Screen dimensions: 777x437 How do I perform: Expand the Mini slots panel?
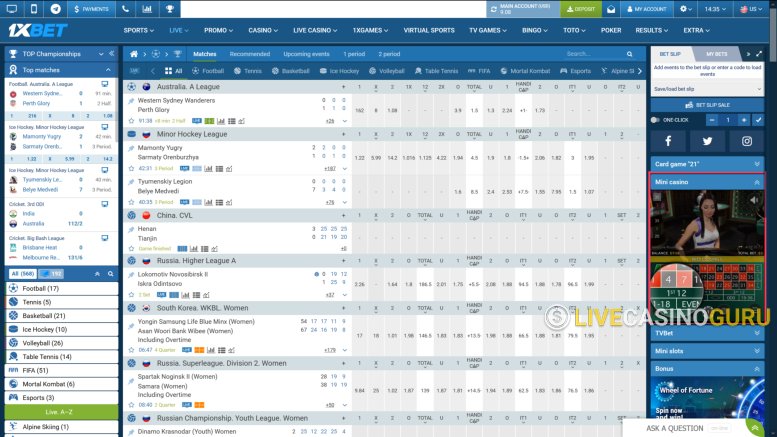707,351
